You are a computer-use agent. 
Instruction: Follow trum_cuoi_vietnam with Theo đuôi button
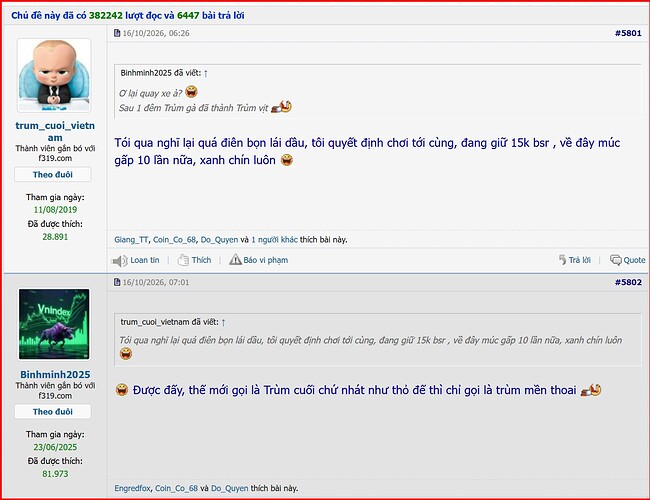(x=53, y=175)
